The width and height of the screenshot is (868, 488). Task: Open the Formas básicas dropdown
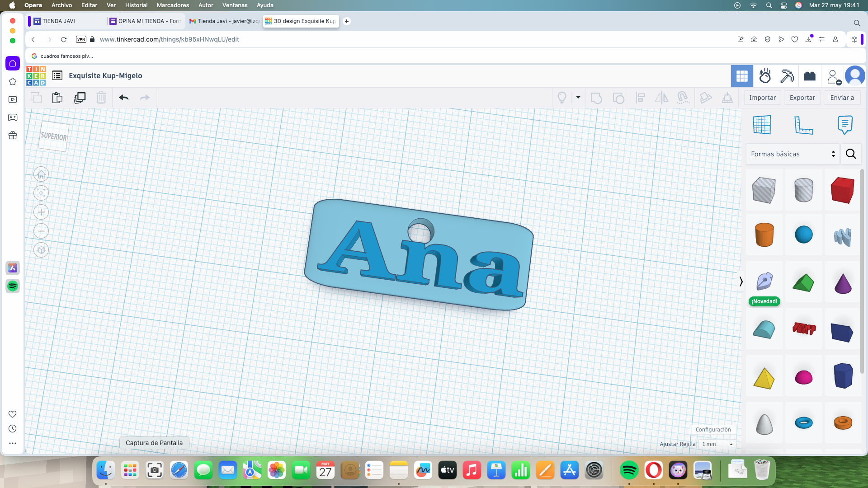click(793, 154)
